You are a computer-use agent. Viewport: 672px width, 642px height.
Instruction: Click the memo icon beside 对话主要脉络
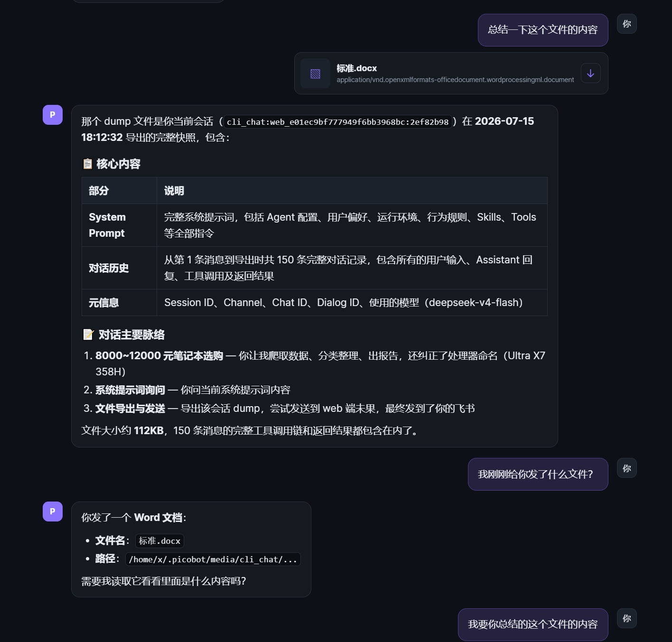tap(88, 335)
